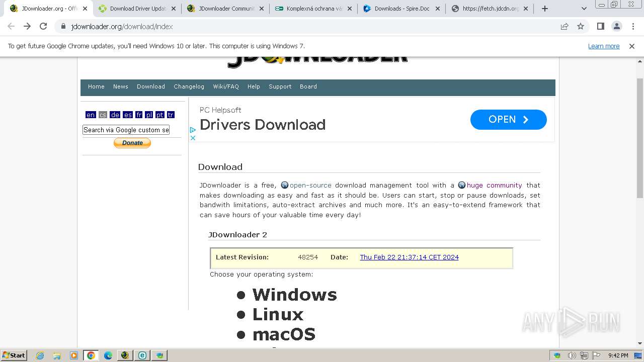Open the Download menu item

point(151,86)
